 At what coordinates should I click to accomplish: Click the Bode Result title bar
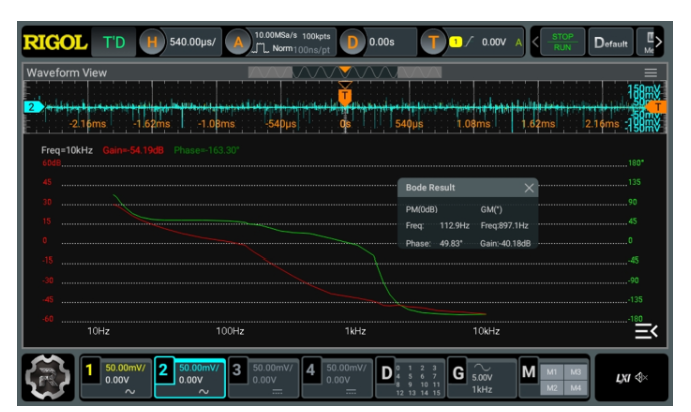(x=468, y=188)
